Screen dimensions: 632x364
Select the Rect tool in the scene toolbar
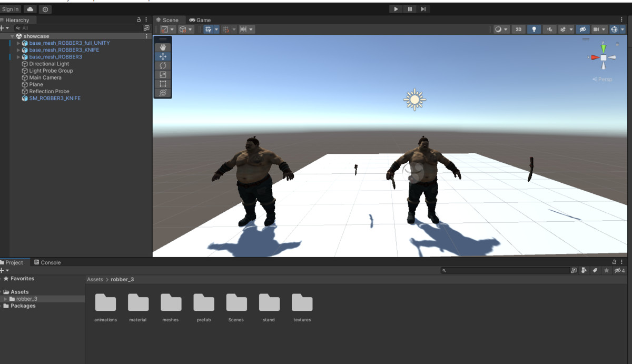tap(163, 84)
